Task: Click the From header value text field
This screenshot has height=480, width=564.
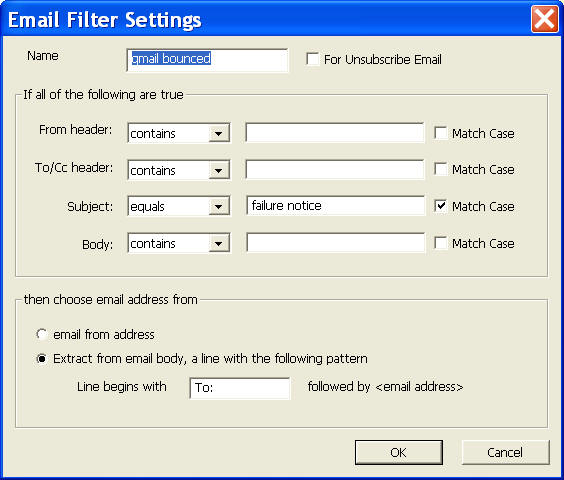Action: point(335,132)
